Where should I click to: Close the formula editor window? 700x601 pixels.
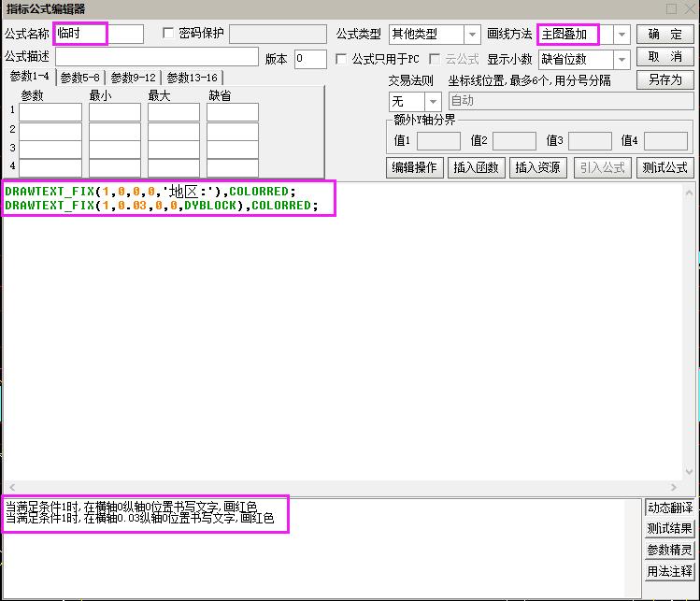[x=688, y=8]
